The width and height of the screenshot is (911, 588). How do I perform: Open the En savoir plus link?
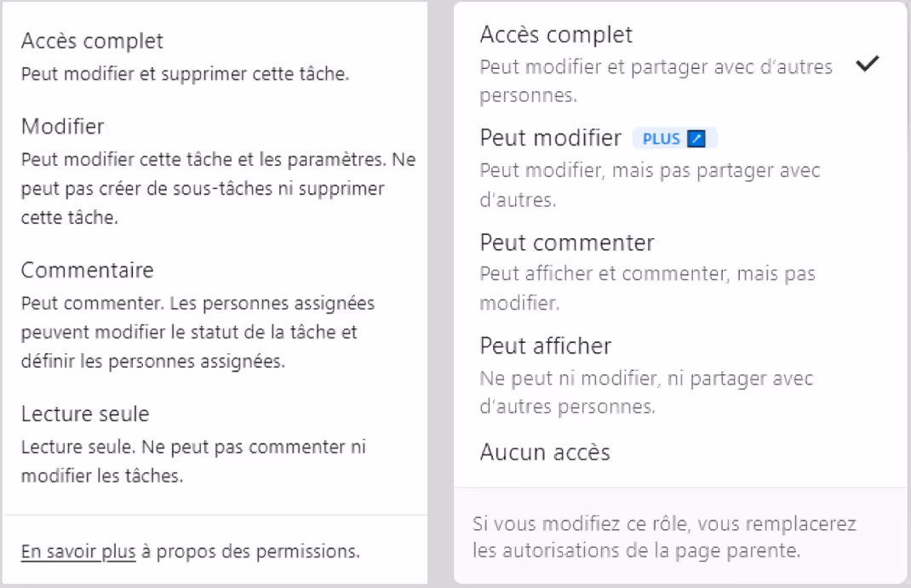pos(77,551)
